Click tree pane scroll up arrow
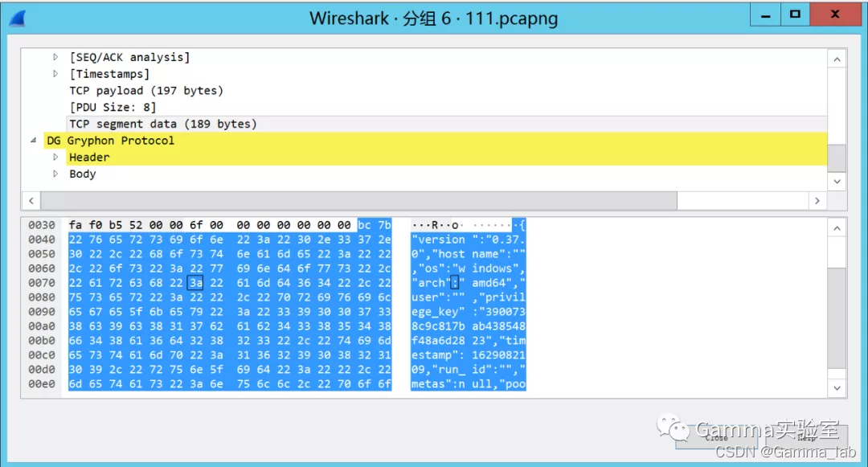This screenshot has width=868, height=467. coord(837,59)
